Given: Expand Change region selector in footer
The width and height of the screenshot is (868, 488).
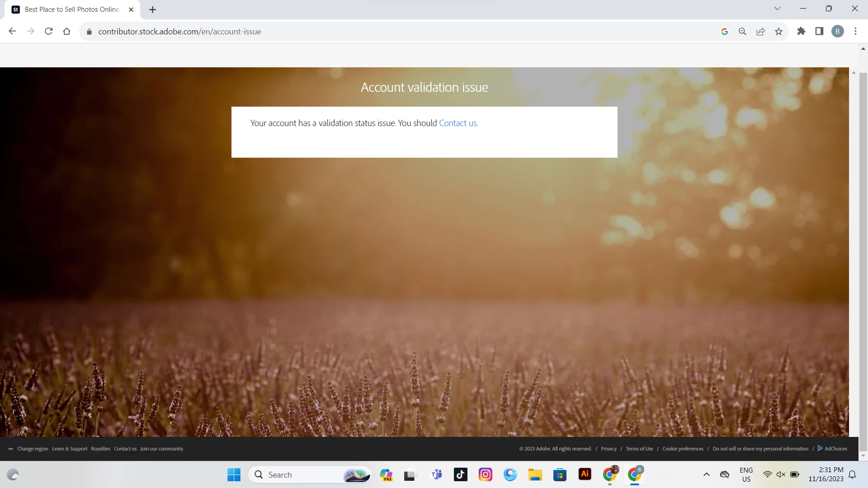Looking at the screenshot, I should [x=32, y=449].
